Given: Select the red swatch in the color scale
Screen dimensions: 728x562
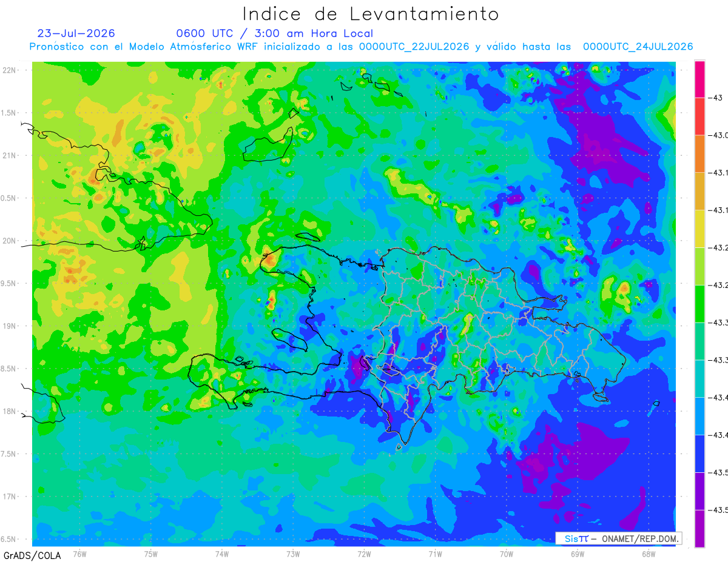Looking at the screenshot, I should pos(699,116).
